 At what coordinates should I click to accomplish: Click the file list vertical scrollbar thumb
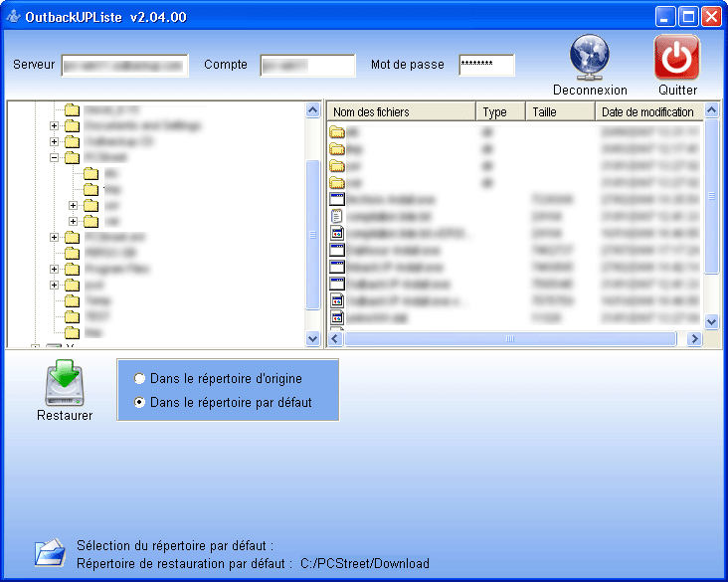click(711, 196)
